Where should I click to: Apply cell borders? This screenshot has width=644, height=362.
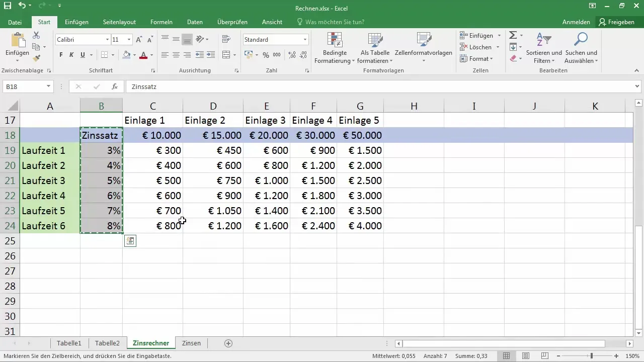pyautogui.click(x=104, y=55)
